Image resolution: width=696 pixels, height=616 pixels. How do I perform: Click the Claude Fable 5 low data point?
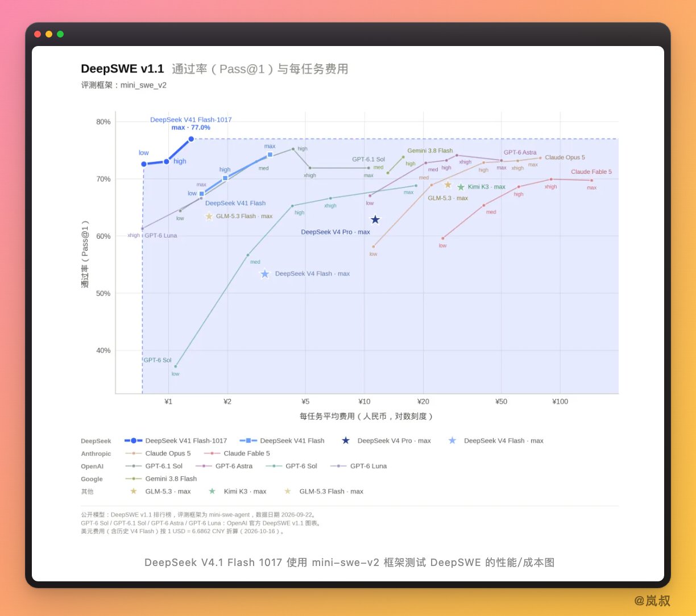click(x=443, y=239)
